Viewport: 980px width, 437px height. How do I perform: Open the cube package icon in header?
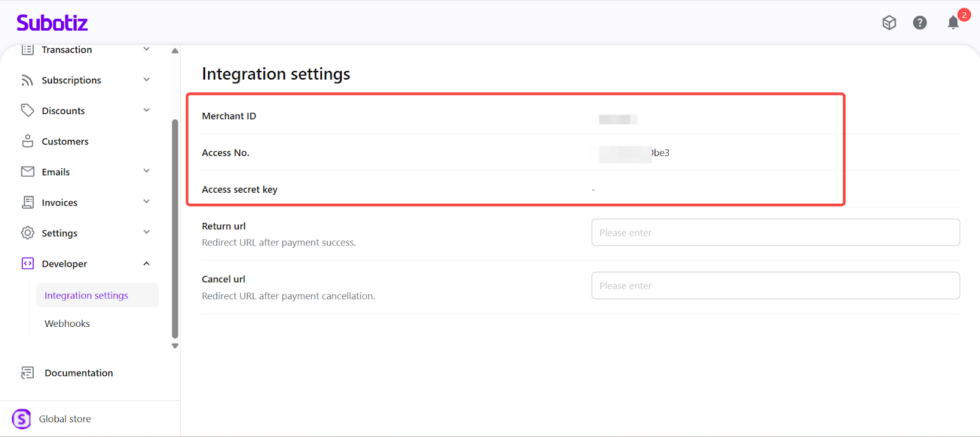pos(889,23)
